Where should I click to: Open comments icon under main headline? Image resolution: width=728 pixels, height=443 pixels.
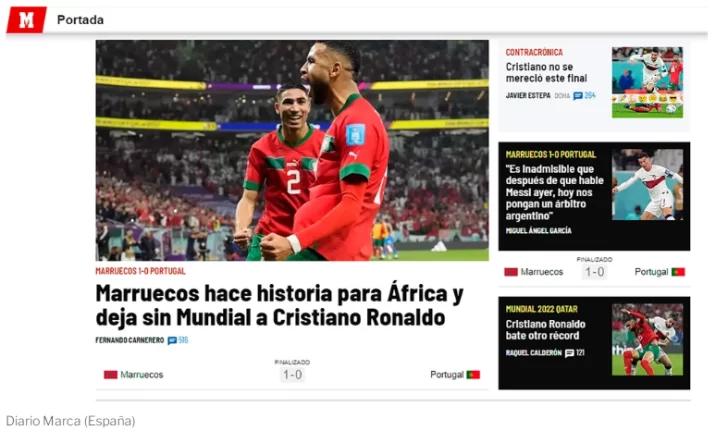click(172, 340)
